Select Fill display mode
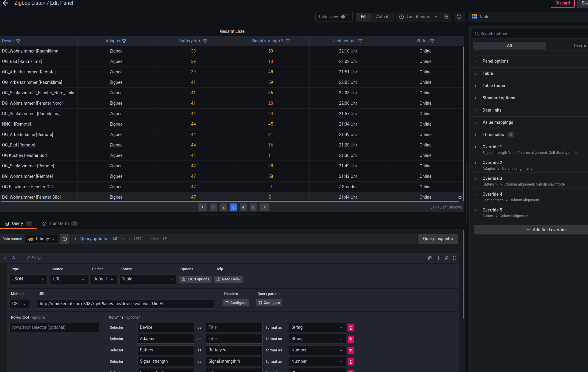Screen dimensions: 588x372 pyautogui.click(x=363, y=17)
